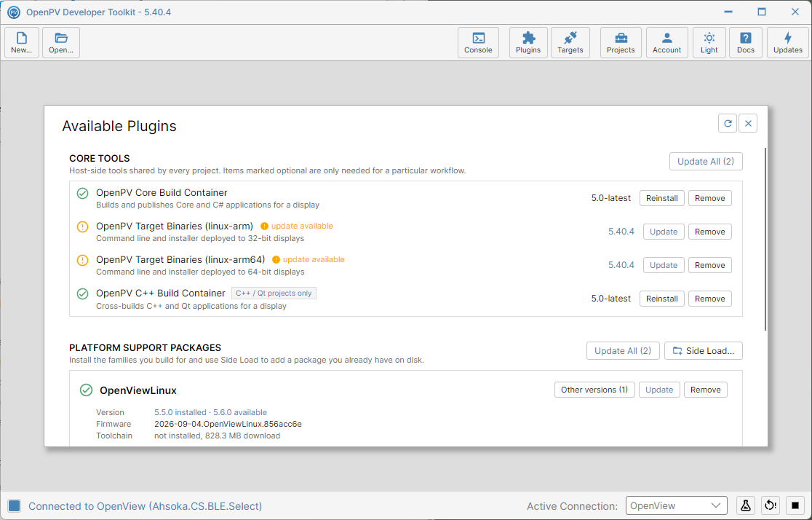Maximize the OpenPV Developer Toolkit window
Viewport: 812px width, 520px height.
761,12
